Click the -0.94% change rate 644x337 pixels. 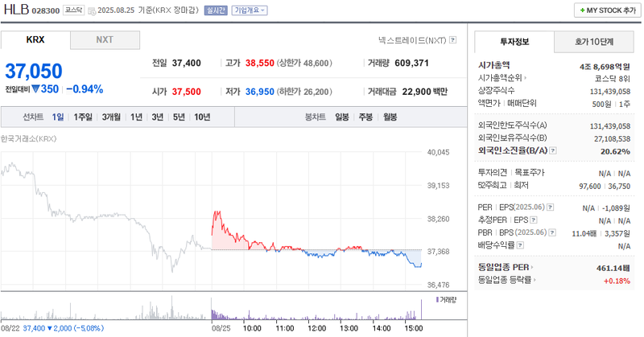85,89
